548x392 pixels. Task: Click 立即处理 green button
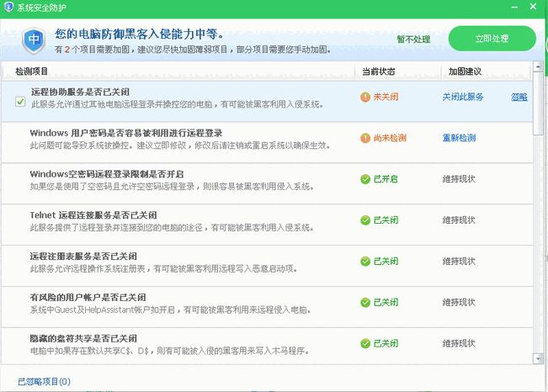click(492, 39)
